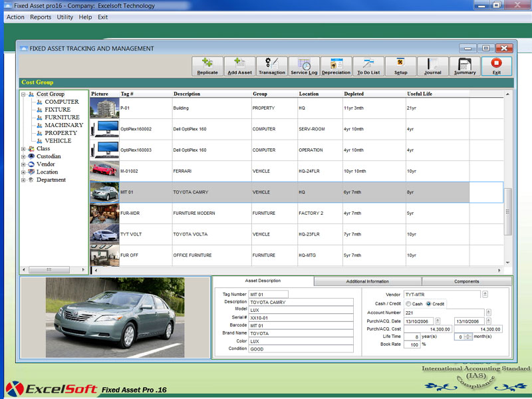Select FIXTURE cost group in tree

[58, 110]
